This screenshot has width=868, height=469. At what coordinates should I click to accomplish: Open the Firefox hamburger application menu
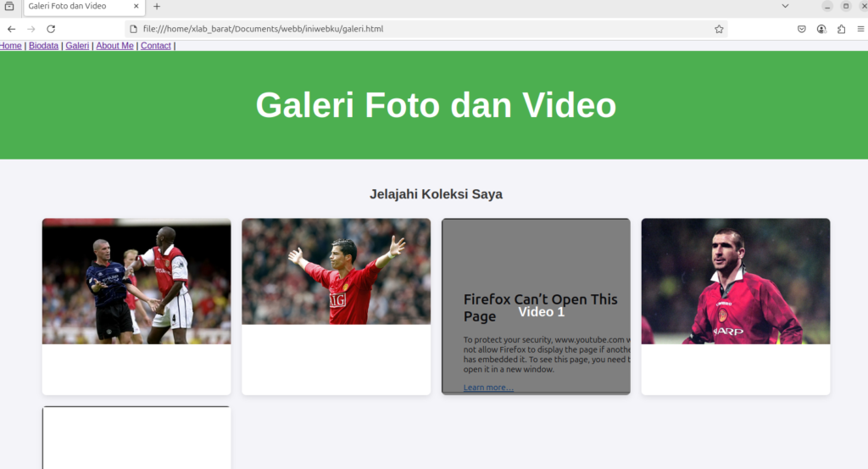[861, 29]
